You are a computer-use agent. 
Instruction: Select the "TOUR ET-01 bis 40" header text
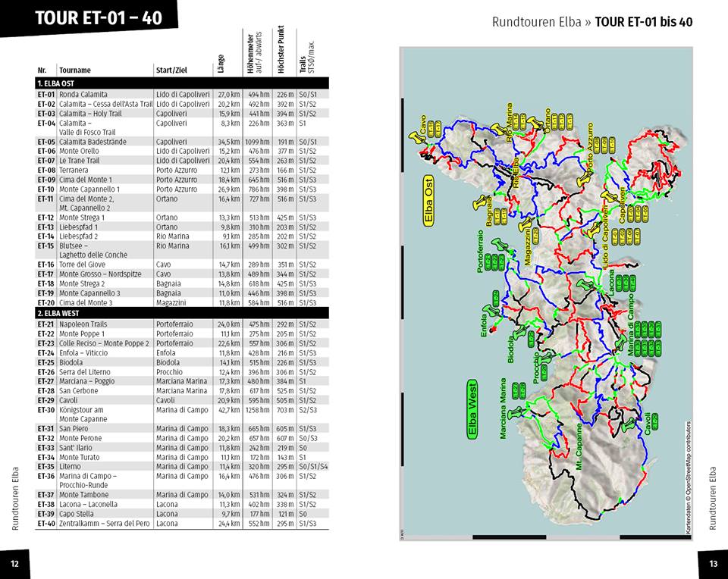[644, 22]
